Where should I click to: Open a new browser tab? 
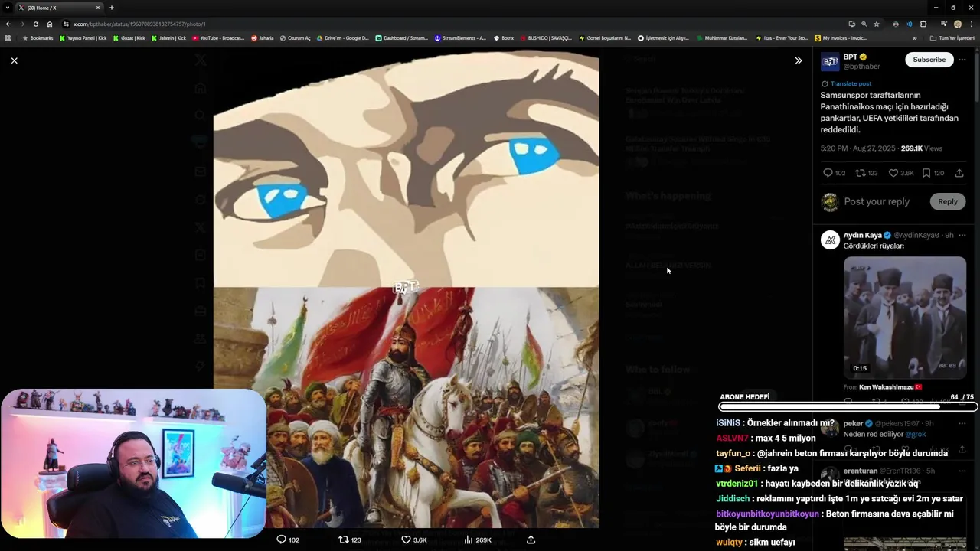[111, 8]
